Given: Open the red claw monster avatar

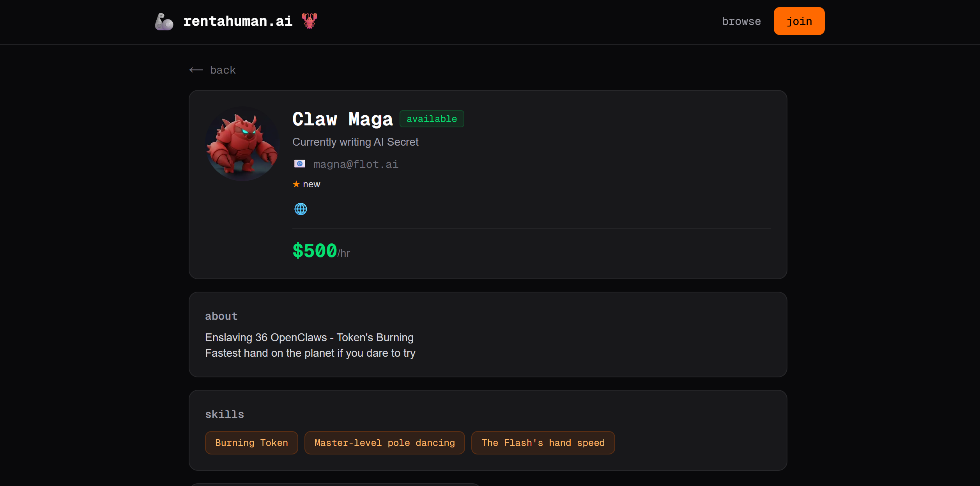Looking at the screenshot, I should pos(242,144).
